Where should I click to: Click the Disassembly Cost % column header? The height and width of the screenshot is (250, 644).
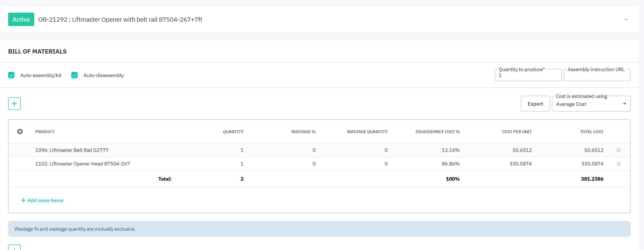click(x=437, y=132)
